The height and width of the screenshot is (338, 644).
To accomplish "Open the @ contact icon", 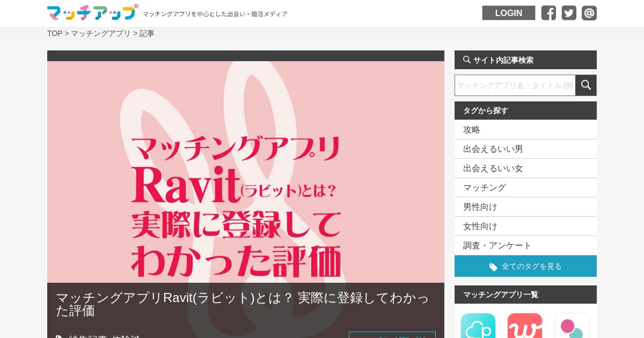I will click(589, 13).
